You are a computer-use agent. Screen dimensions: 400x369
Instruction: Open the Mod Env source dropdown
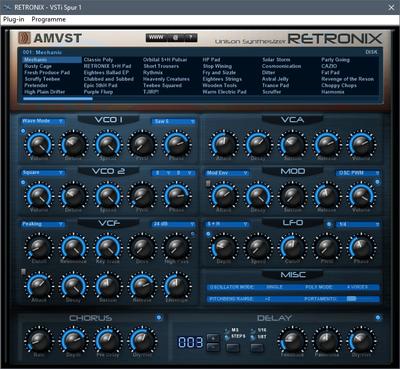(x=227, y=173)
